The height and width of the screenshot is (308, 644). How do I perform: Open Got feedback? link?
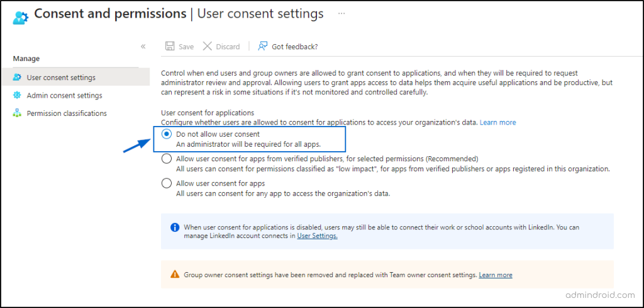pos(295,47)
